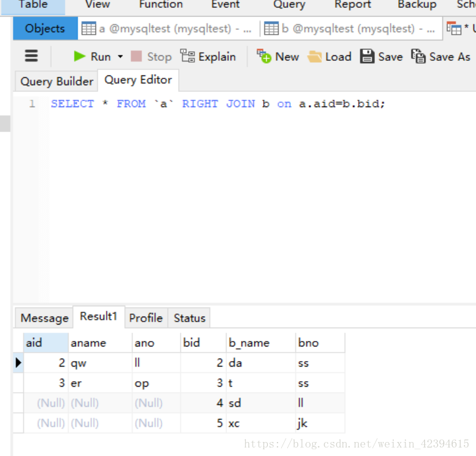476x456 pixels.
Task: Click the query tab icon with the asterisk
Action: click(x=454, y=29)
